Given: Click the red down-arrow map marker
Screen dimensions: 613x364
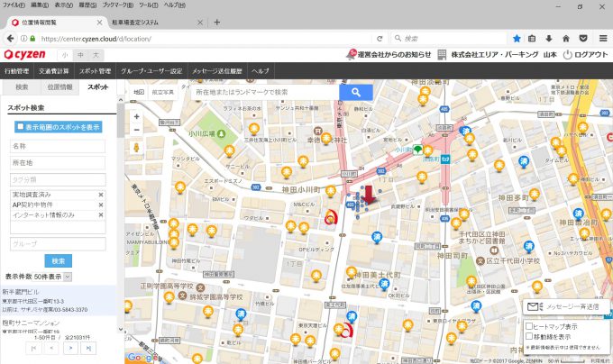Looking at the screenshot, I should coord(369,195).
